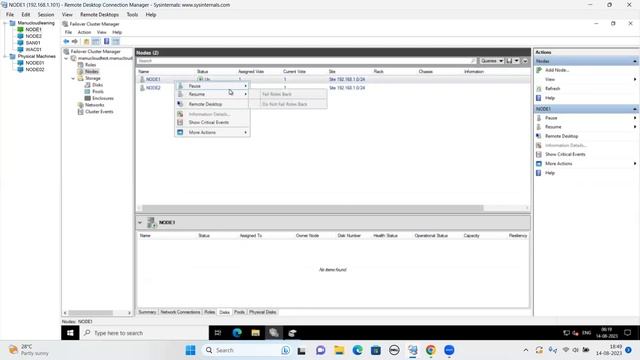Viewport: 640px width, 360px height.
Task: Select NODE2 server in RDCMan tree
Action: 33,36
